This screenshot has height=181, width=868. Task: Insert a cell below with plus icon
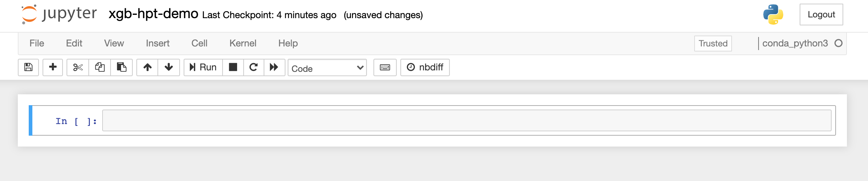(53, 67)
